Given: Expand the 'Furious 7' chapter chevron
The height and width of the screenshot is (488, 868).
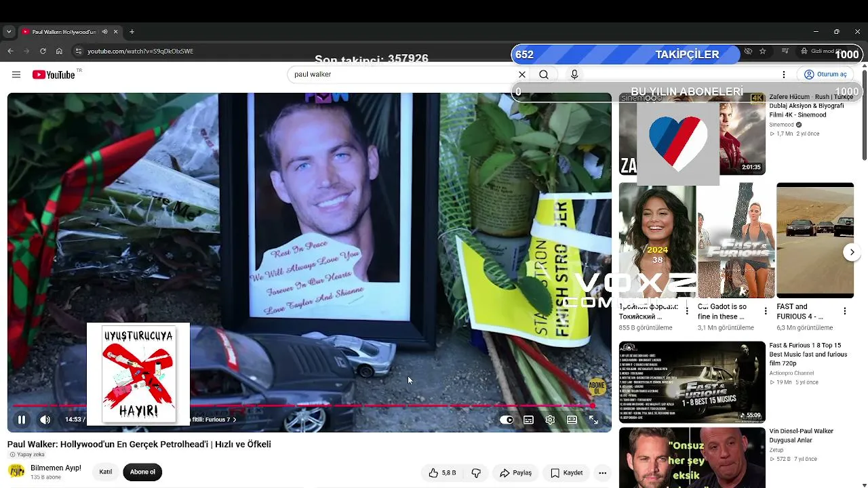Looking at the screenshot, I should click(235, 420).
